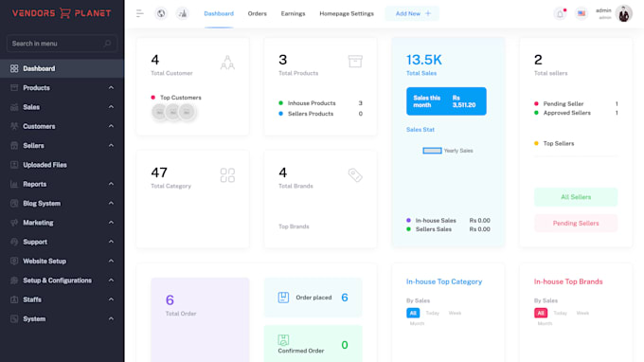Click the clear cache broom icon
Image resolution: width=644 pixels, height=362 pixels.
(183, 13)
